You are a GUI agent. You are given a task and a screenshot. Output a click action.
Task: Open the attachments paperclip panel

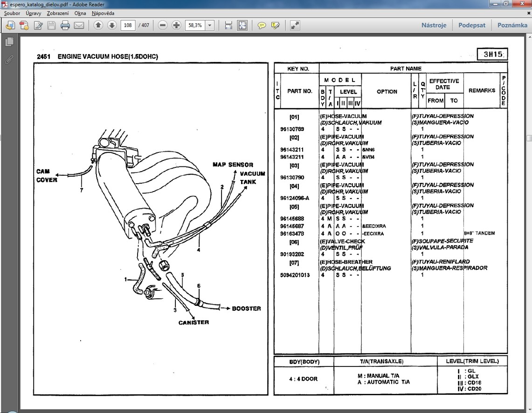click(9, 59)
